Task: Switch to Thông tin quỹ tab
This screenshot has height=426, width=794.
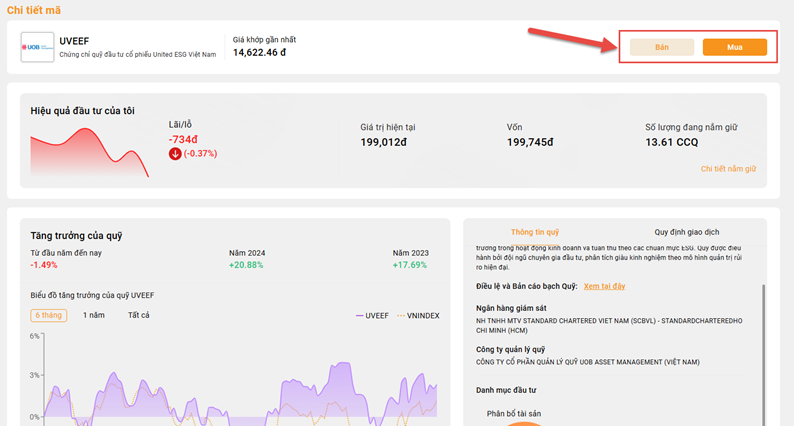Action: [x=535, y=232]
